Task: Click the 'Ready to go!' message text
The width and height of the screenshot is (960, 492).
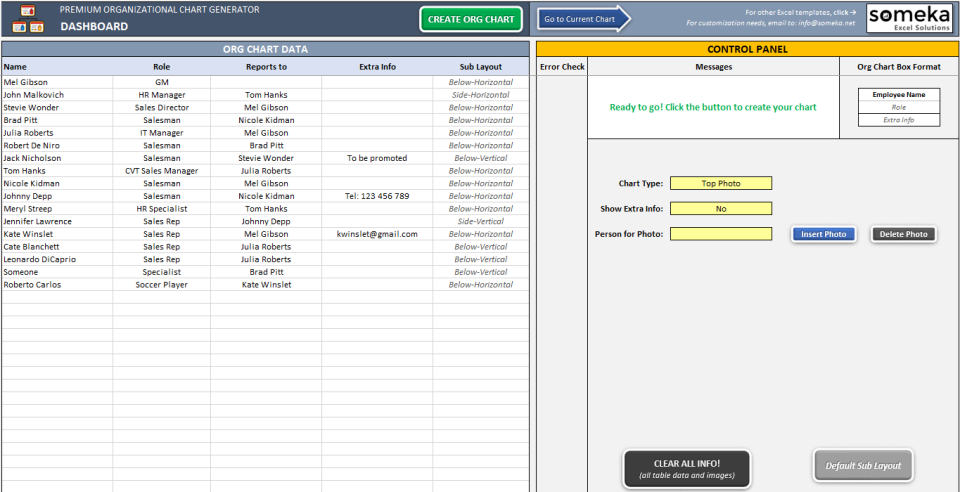Action: (713, 107)
